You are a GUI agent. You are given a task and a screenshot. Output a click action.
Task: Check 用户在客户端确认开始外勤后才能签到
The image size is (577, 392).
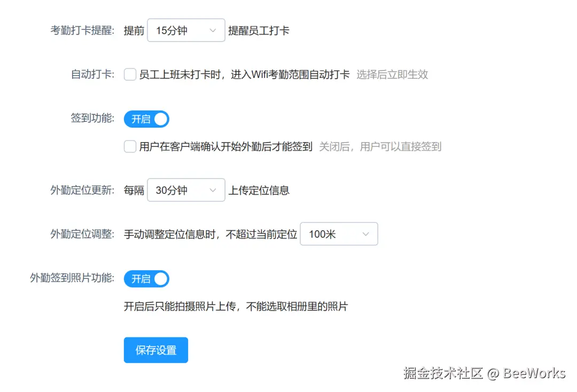coord(130,146)
